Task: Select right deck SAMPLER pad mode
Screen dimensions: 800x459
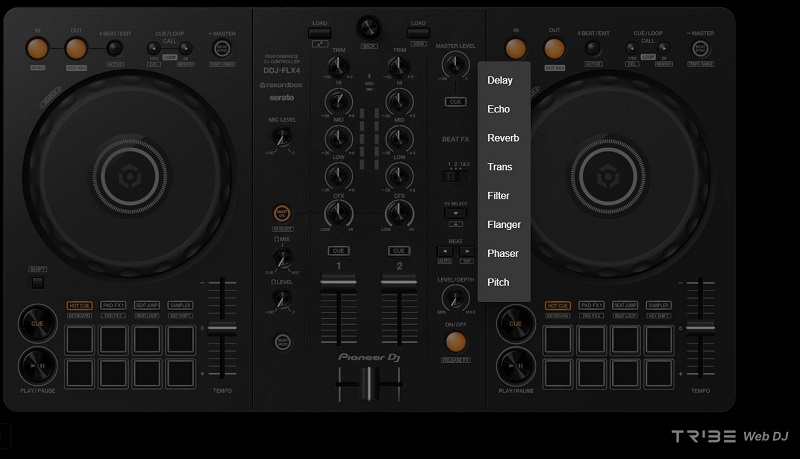Action: tap(658, 305)
